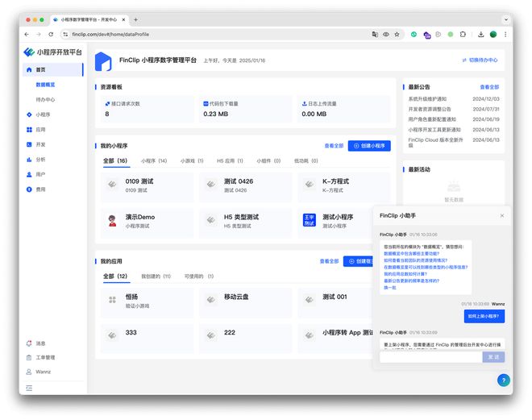Click the FinClip platform blue logo
This screenshot has height=420, width=532.
pos(103,61)
